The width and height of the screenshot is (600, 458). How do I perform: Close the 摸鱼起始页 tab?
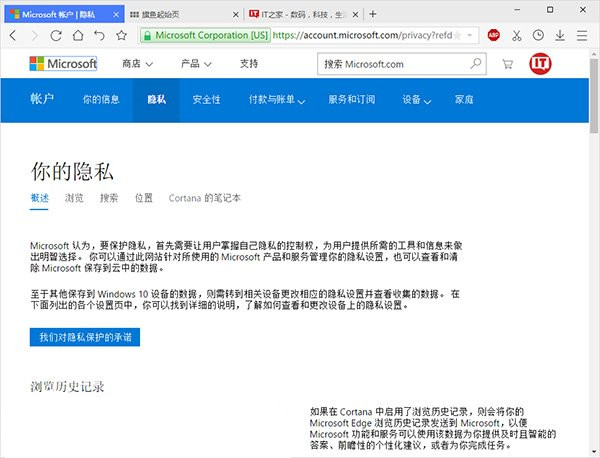(x=236, y=15)
